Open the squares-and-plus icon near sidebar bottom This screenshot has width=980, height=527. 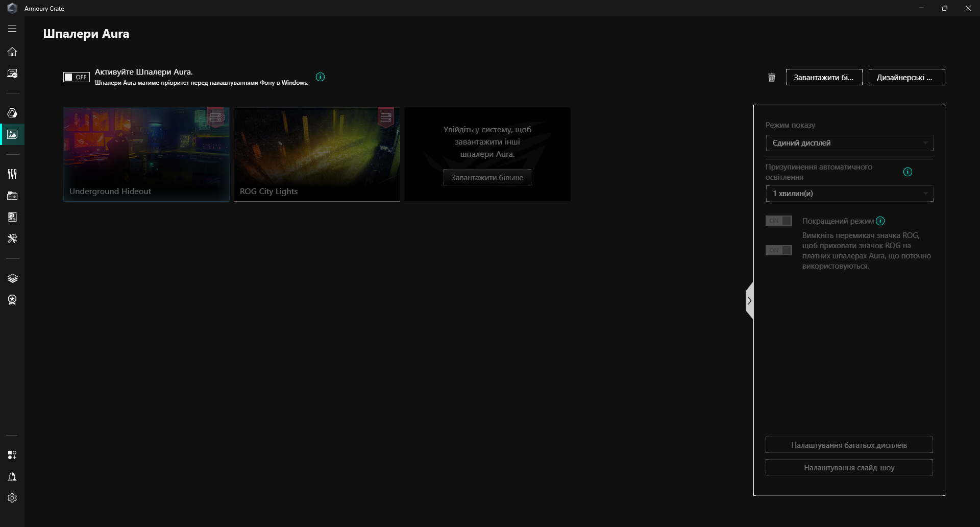(x=12, y=455)
